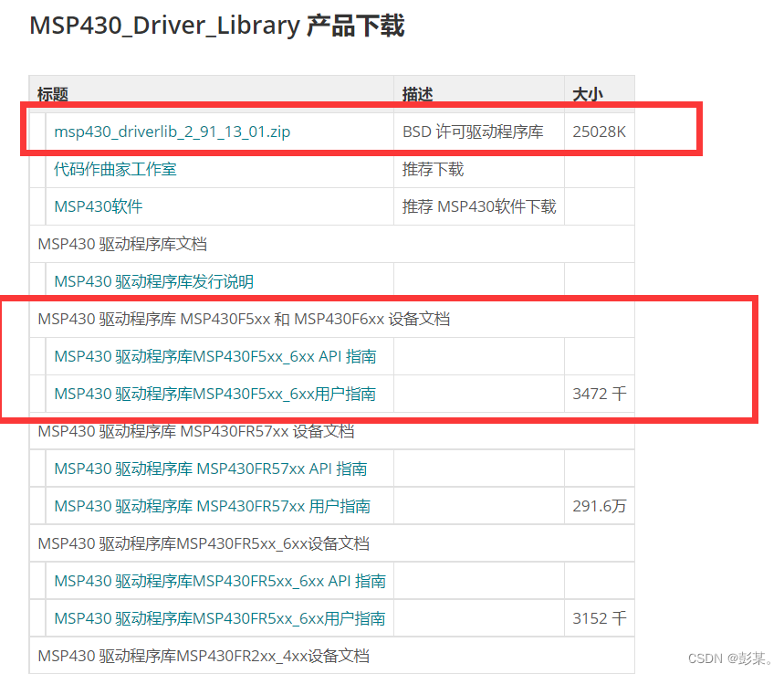Open MSP430 驱动程序库发行说明 link

tap(154, 281)
